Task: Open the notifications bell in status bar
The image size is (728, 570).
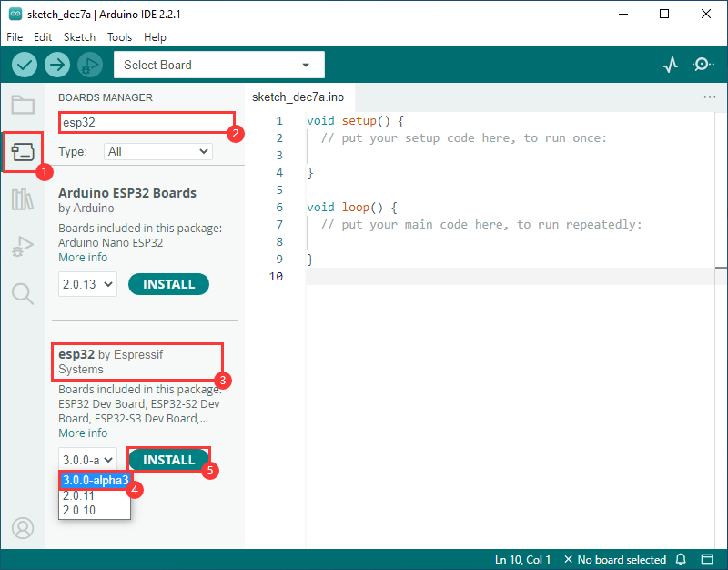Action: click(681, 559)
